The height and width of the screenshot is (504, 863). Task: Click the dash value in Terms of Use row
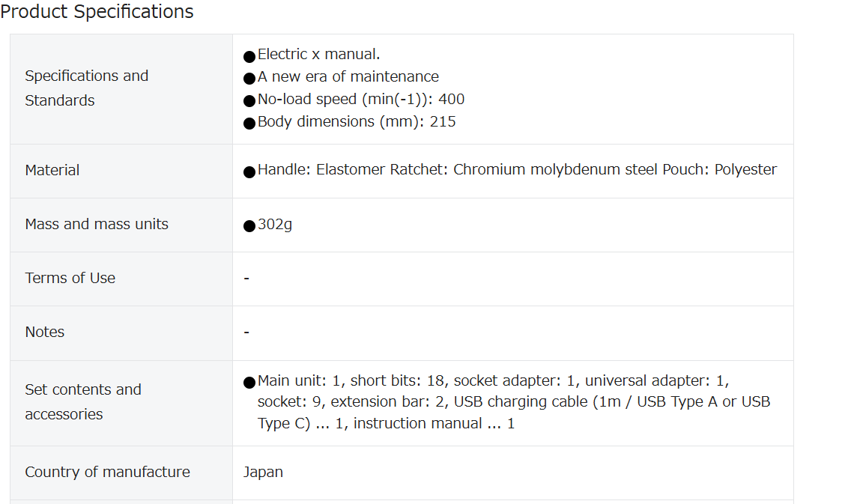pyautogui.click(x=246, y=279)
